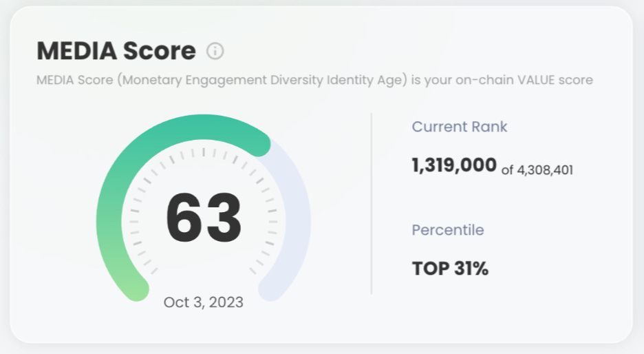
Task: Click the score number 63
Action: pos(204,218)
